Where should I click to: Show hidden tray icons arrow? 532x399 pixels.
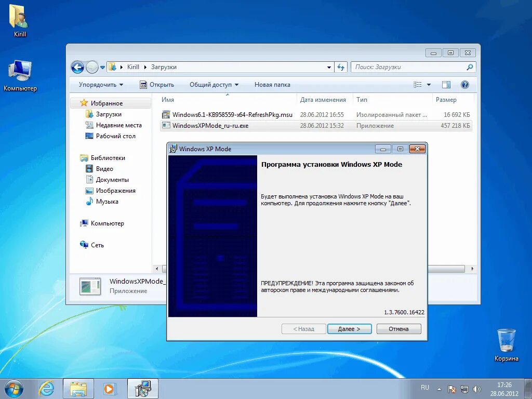[439, 389]
